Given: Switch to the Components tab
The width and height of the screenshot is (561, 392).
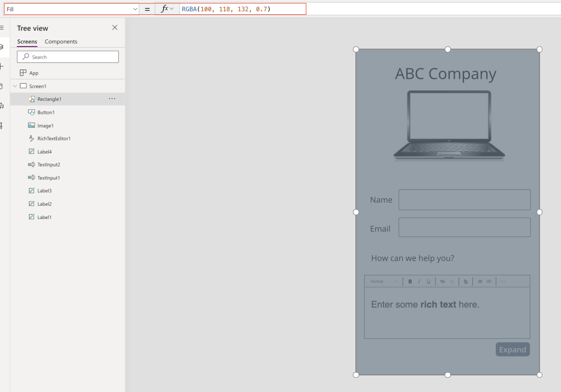Looking at the screenshot, I should coord(61,42).
